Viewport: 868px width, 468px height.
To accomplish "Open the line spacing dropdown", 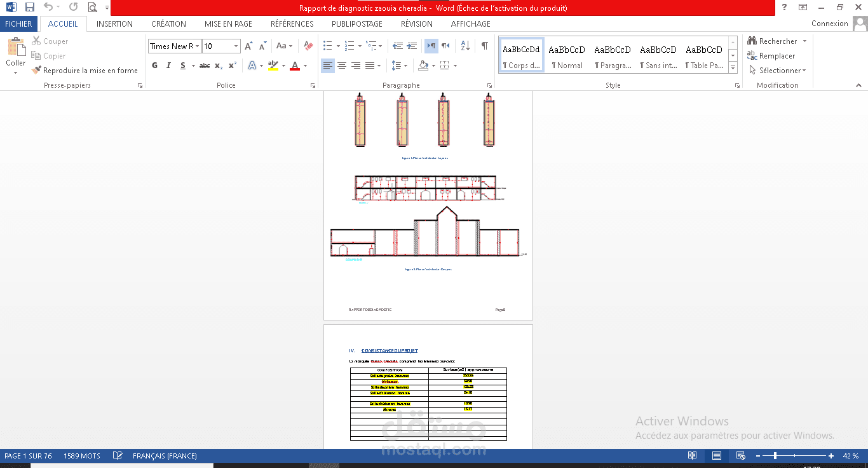I will tap(400, 65).
